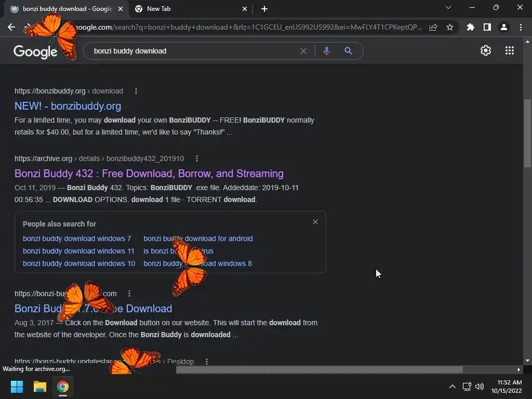
Task: Click the scroll up arrow
Action: (527, 42)
